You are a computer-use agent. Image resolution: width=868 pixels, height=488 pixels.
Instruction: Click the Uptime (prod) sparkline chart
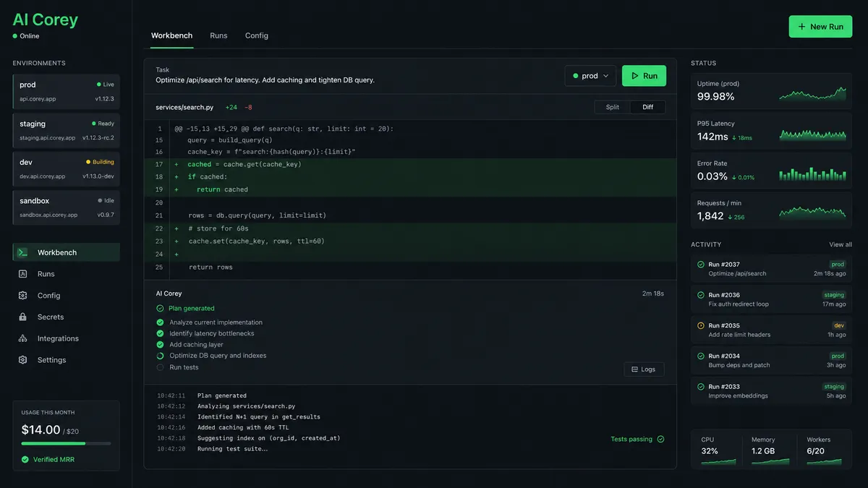click(x=812, y=93)
